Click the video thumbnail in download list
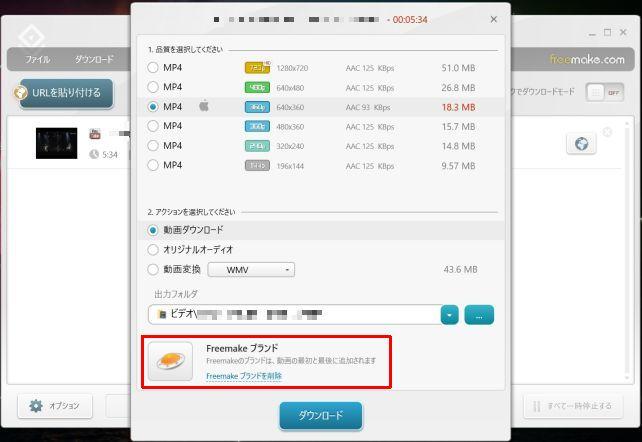 click(57, 143)
